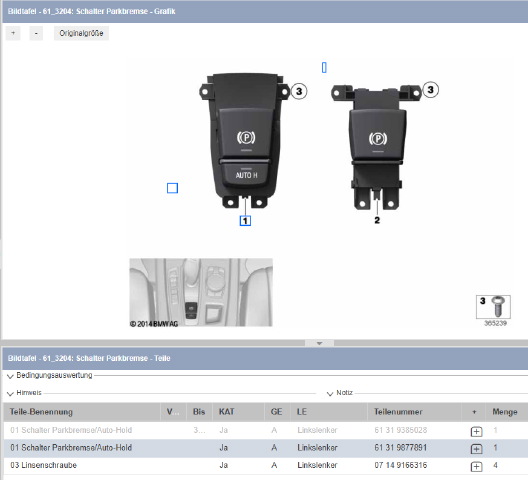
Task: Click part number 61 31 9877891
Action: click(400, 448)
